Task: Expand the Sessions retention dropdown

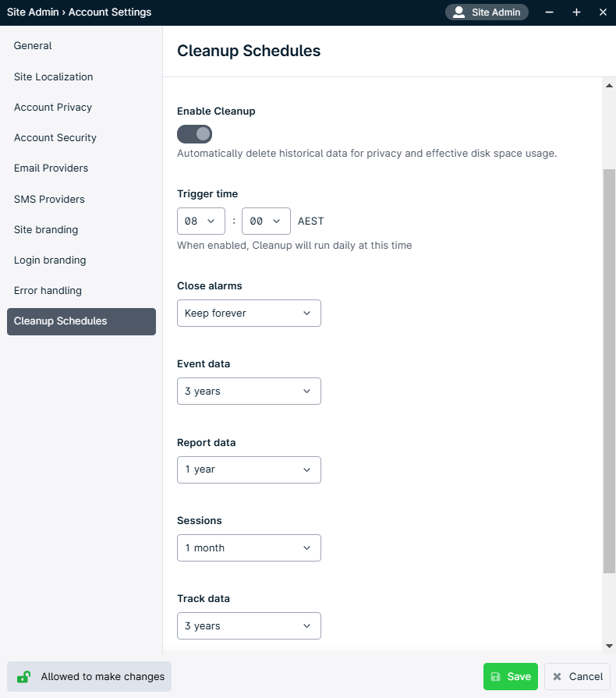Action: pos(249,547)
